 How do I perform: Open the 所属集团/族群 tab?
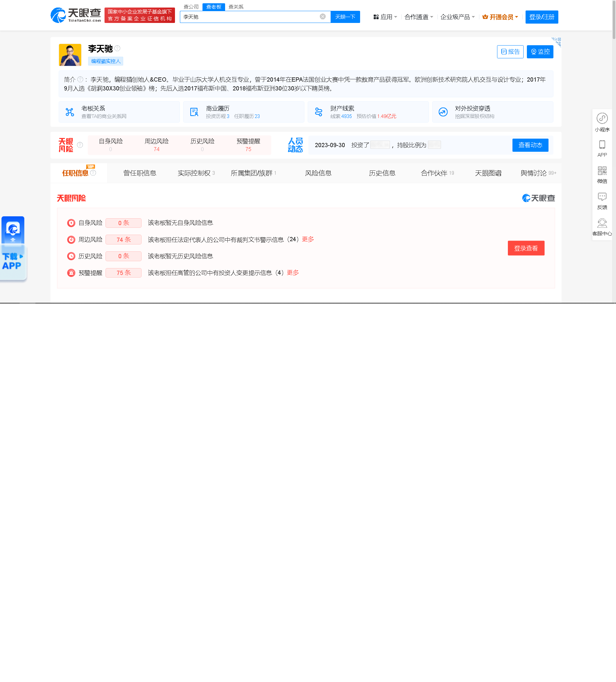coord(253,173)
